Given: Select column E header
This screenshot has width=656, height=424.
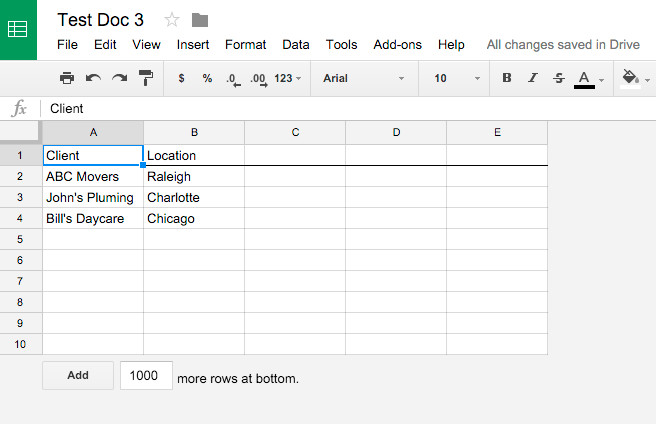Looking at the screenshot, I should 497,132.
